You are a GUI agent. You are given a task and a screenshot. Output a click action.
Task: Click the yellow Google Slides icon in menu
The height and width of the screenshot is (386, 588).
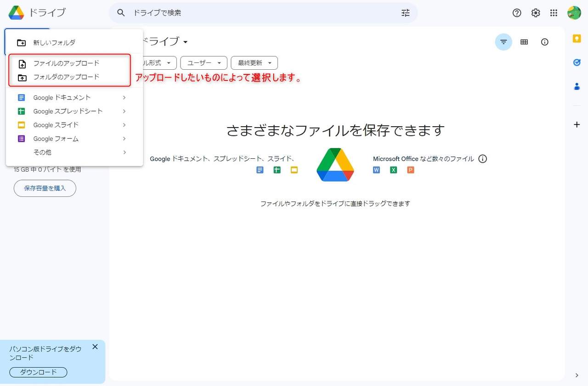tap(21, 125)
